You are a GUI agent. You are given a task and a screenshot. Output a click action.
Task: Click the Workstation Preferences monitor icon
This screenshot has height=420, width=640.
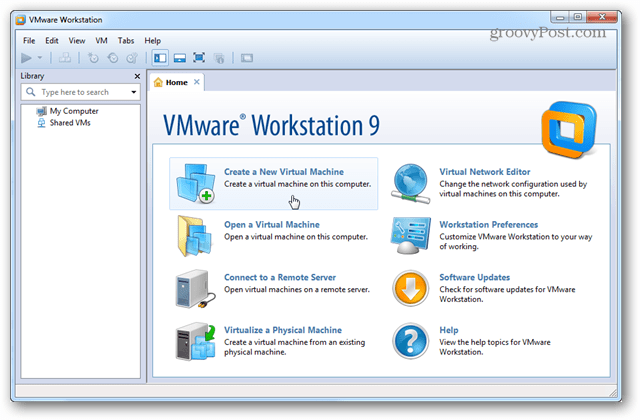(x=410, y=236)
